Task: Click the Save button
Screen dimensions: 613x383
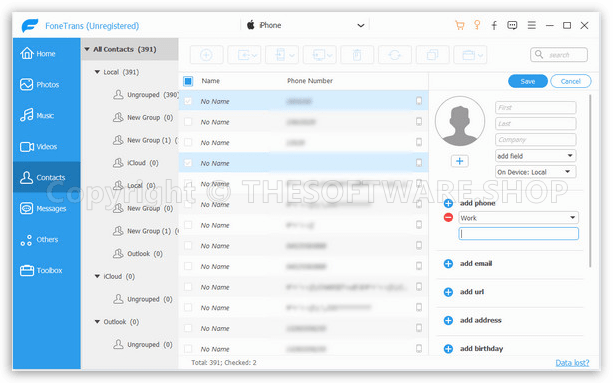Action: point(528,81)
